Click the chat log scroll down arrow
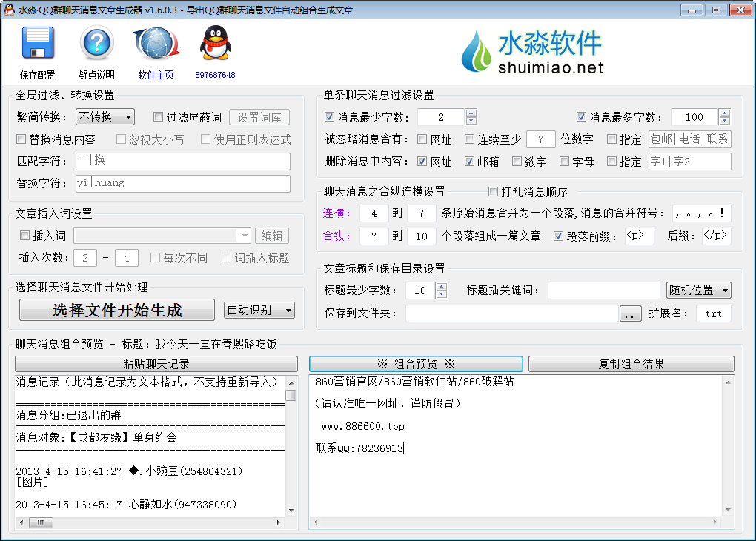 291,510
